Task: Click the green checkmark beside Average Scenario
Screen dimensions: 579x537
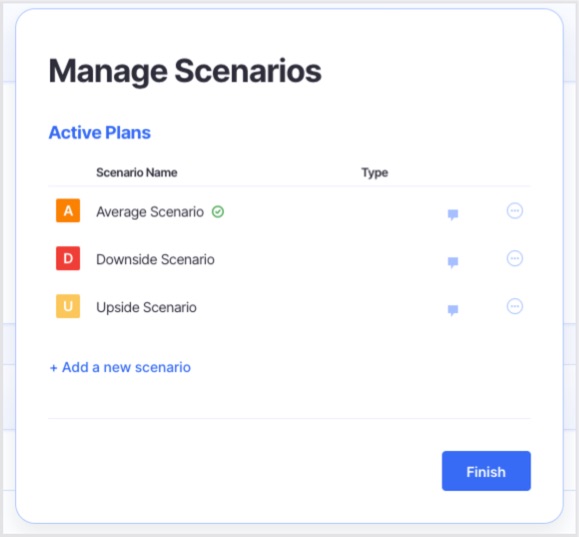Action: pos(218,212)
